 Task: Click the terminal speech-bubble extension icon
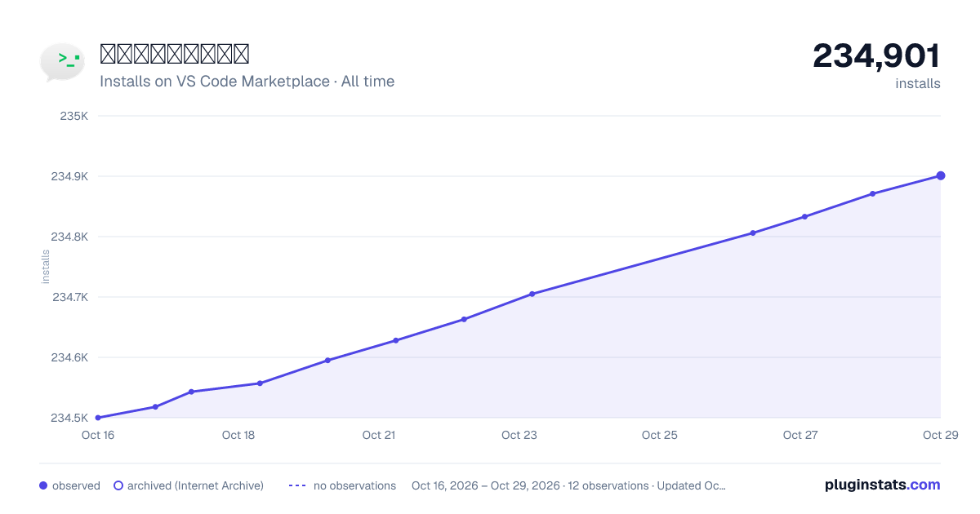[x=62, y=62]
